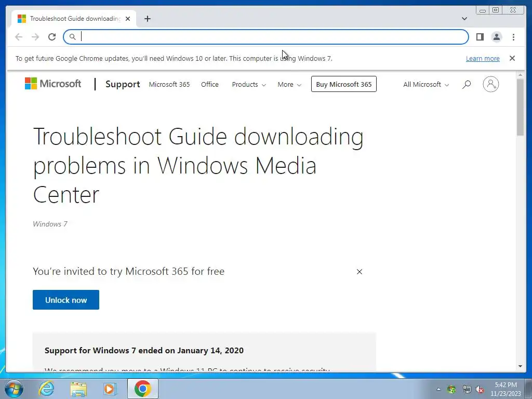The width and height of the screenshot is (532, 399).
Task: Click the muted volume tray icon
Action: tap(480, 390)
